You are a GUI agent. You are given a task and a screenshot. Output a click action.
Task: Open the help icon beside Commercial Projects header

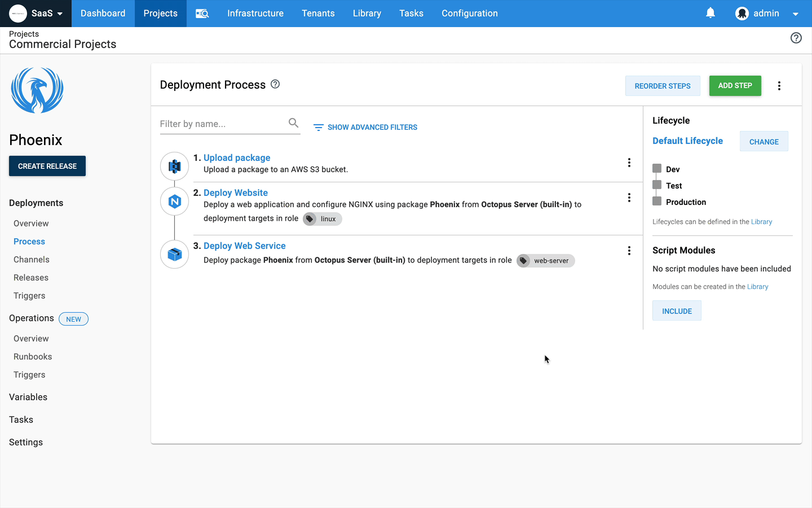(x=796, y=38)
